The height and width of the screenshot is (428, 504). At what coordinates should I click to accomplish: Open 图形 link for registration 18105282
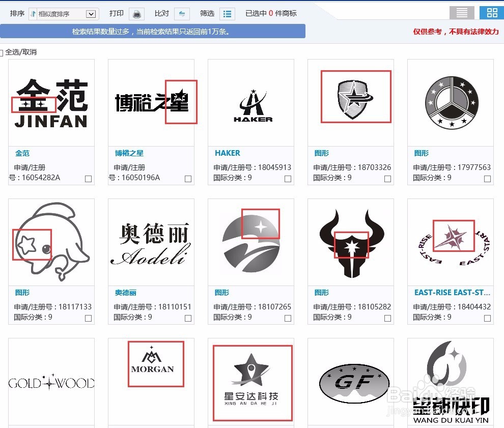(x=321, y=293)
